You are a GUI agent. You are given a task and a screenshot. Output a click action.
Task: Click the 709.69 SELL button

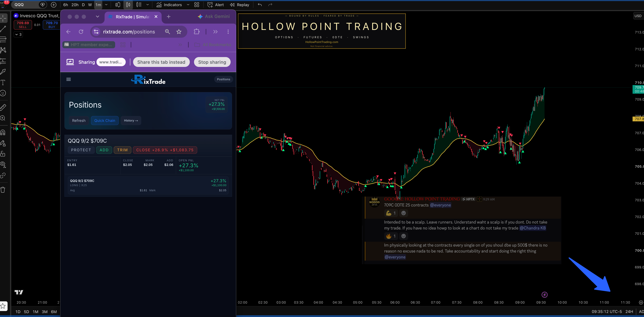[x=23, y=25]
